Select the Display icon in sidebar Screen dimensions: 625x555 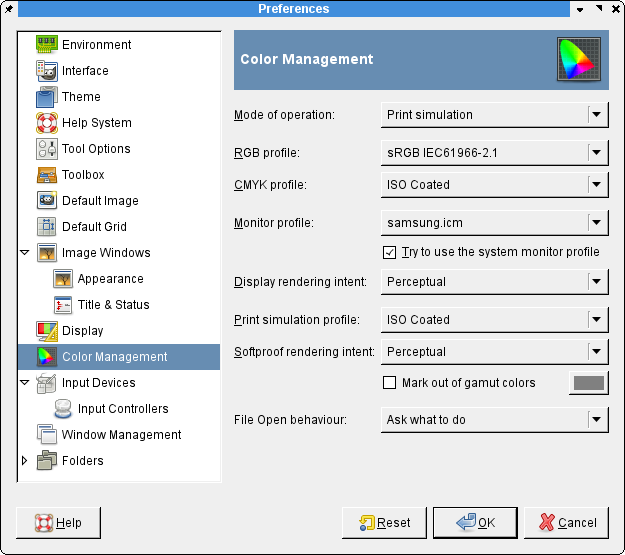(x=47, y=331)
